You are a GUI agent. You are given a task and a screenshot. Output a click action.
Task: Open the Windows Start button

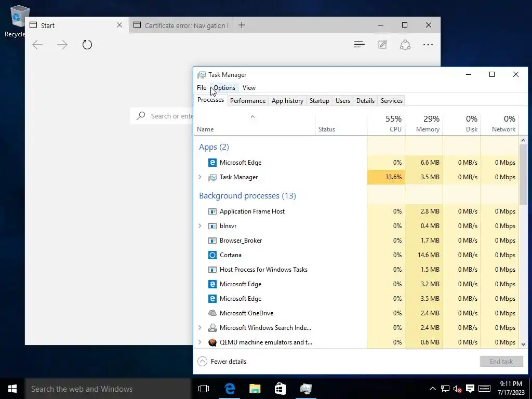(x=12, y=389)
